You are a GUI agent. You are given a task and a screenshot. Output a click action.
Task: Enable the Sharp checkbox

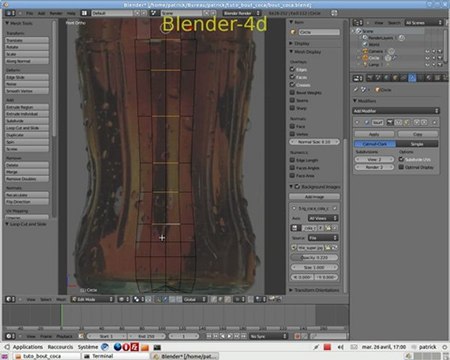tap(292, 108)
